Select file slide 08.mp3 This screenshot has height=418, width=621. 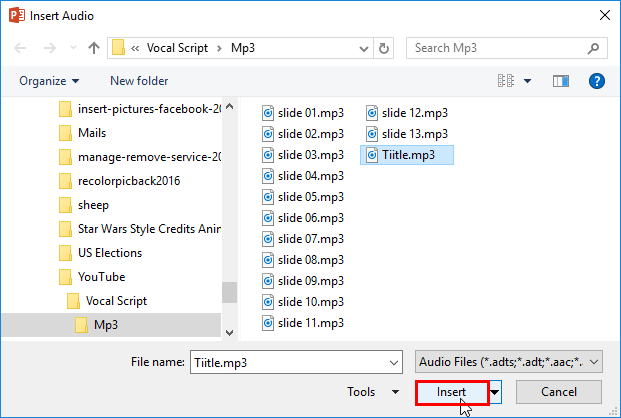coord(303,260)
